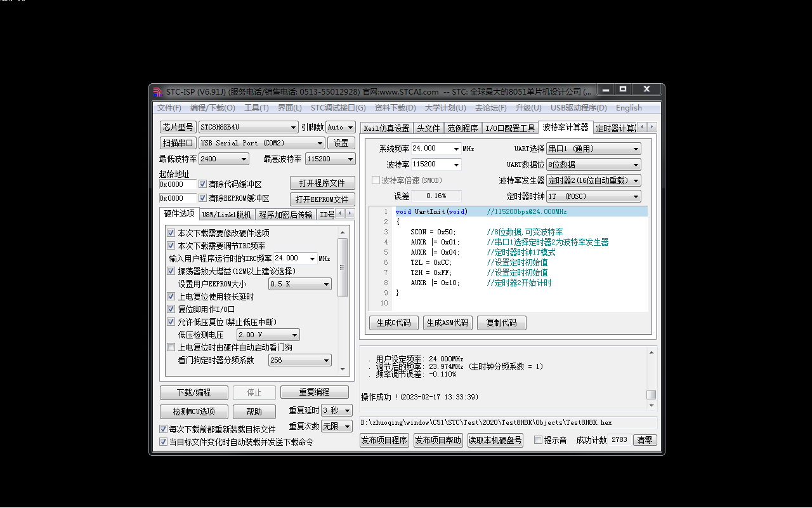
Task: Toggle 清除代码缓冲区 checkbox
Action: coord(203,184)
